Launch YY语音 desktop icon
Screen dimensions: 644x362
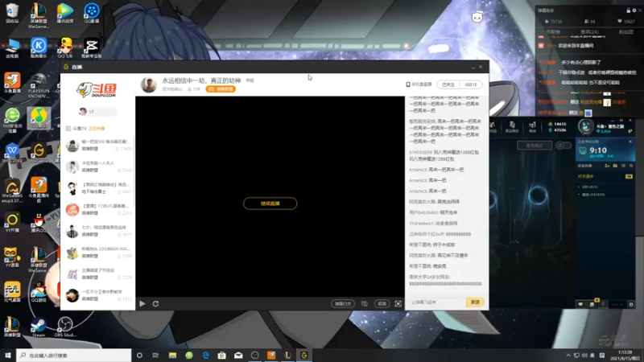pyautogui.click(x=12, y=257)
